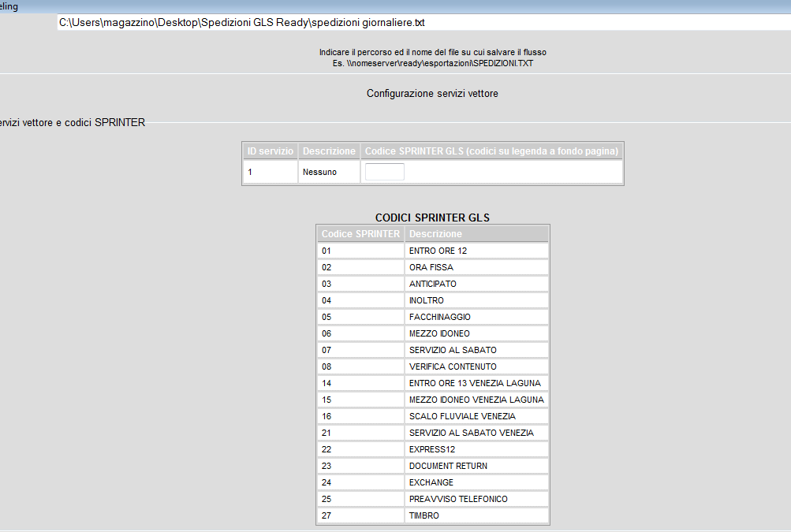Select the 'ANTICIPATO' row
Screen dimensions: 791x532
tap(433, 284)
